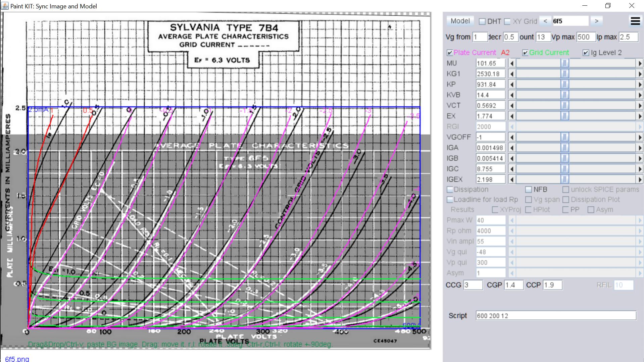Increase MU with right arrow
This screenshot has width=644, height=362.
(x=640, y=63)
